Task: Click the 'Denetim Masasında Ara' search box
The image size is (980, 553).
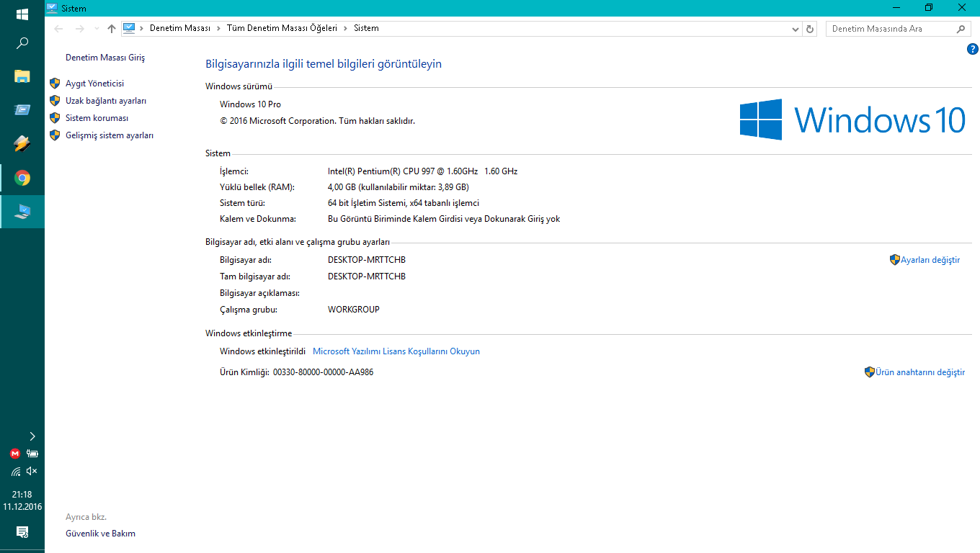Action: coord(890,29)
